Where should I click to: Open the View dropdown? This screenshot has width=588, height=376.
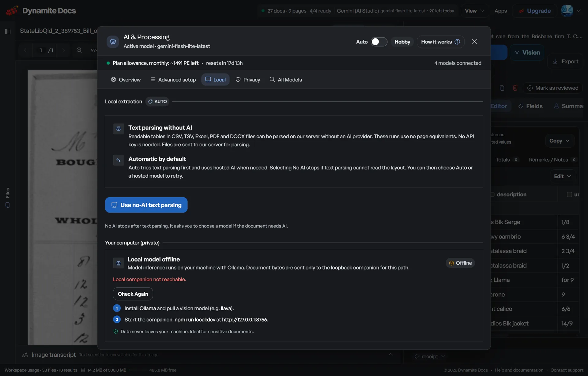pyautogui.click(x=474, y=11)
